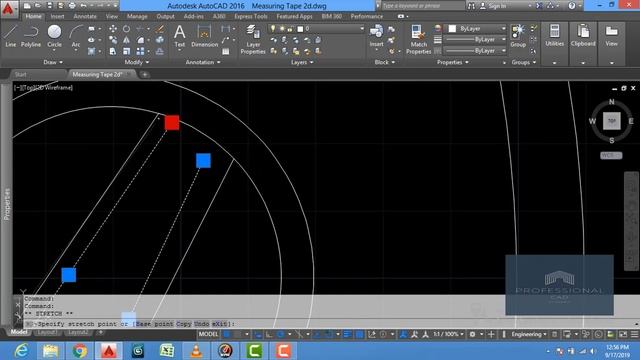
Task: Toggle snap mode in status bar
Action: [238, 334]
